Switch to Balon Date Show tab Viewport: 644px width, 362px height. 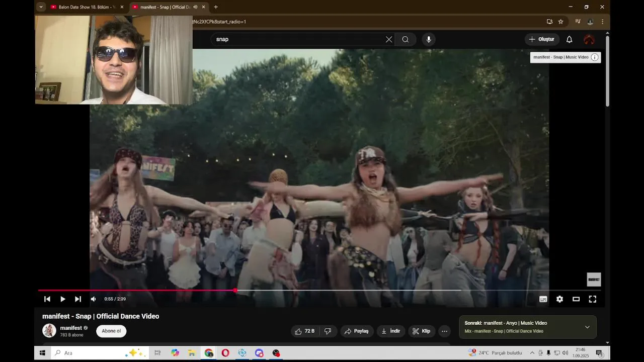pyautogui.click(x=87, y=7)
